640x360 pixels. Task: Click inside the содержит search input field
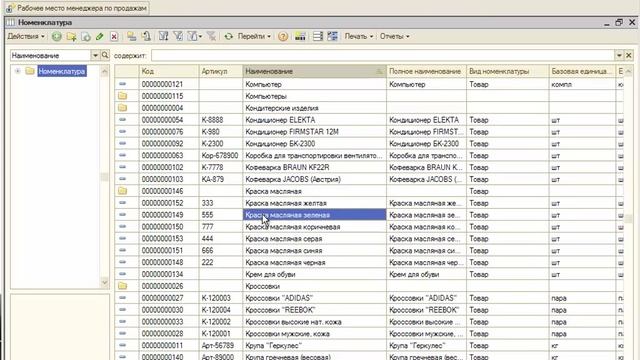[383, 55]
